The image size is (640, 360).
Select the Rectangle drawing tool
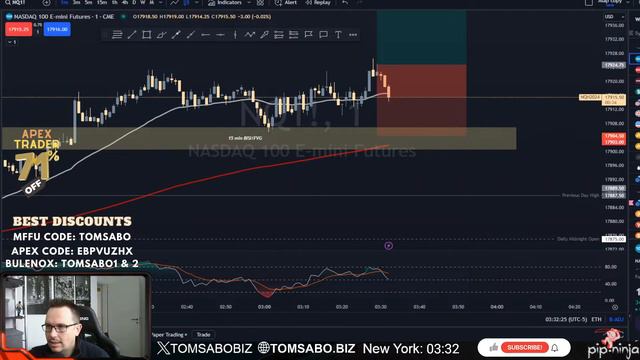tap(147, 35)
